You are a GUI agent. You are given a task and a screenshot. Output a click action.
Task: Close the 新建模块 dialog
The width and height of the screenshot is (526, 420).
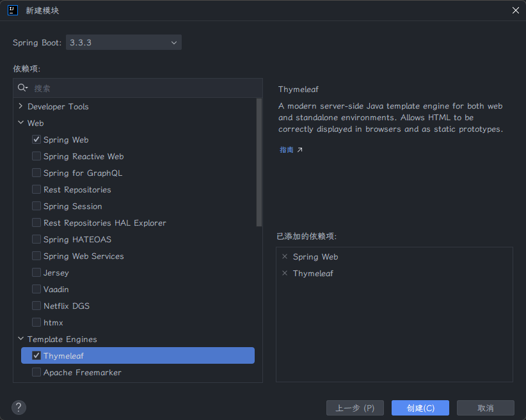click(516, 10)
